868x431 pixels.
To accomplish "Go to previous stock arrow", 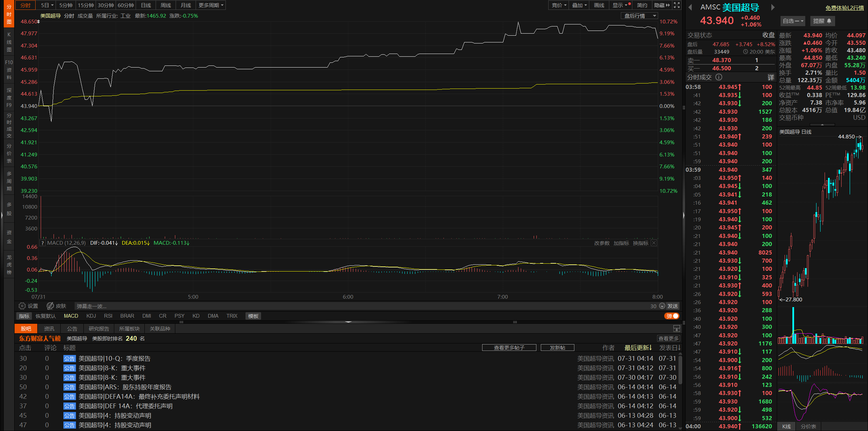I will click(690, 7).
